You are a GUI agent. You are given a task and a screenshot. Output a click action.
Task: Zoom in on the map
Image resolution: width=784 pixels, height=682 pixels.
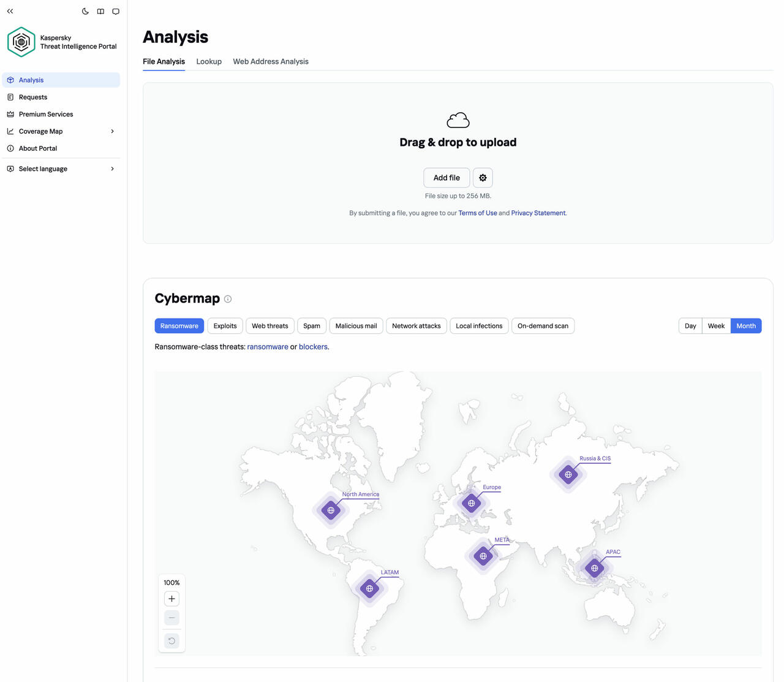tap(171, 599)
